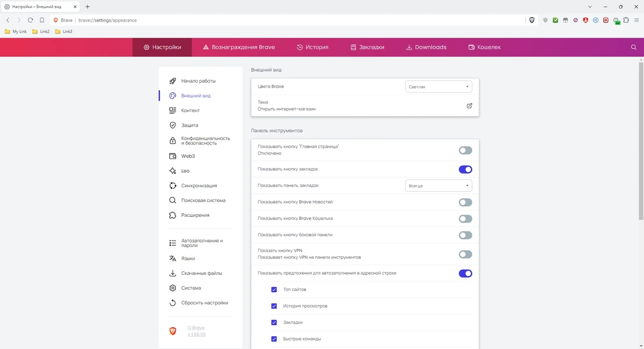Click the download icon for Скачанные файлы
The image size is (644, 349).
coord(172,273)
